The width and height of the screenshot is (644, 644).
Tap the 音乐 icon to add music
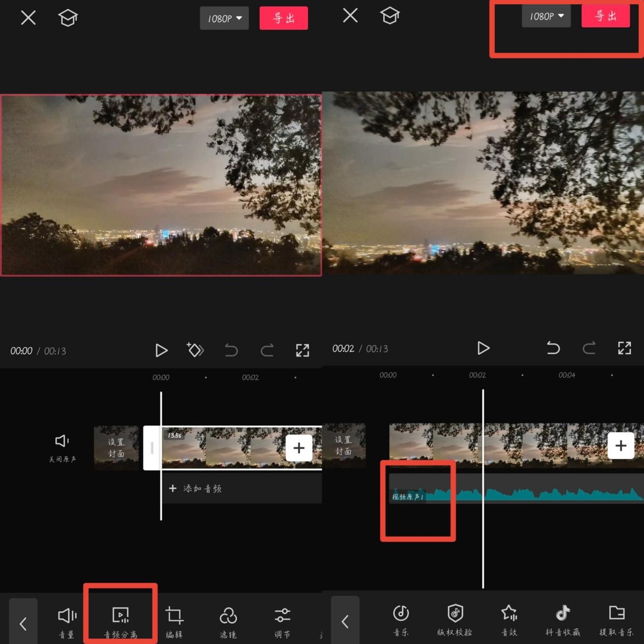pos(401,620)
